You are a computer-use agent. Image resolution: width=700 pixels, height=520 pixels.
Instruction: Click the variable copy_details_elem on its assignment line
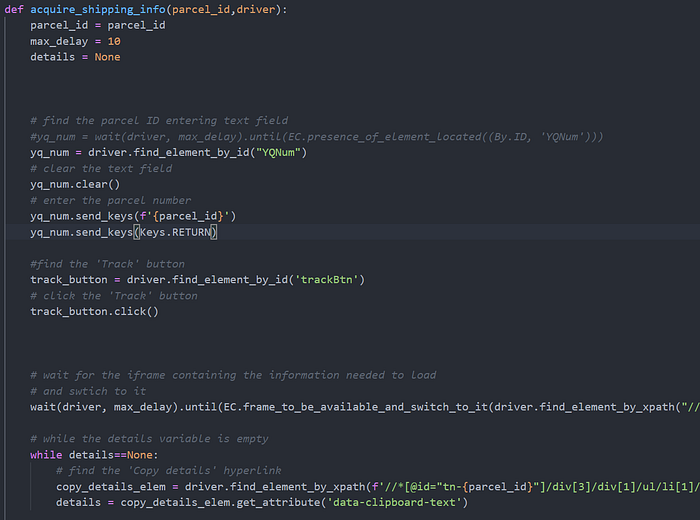pos(111,487)
